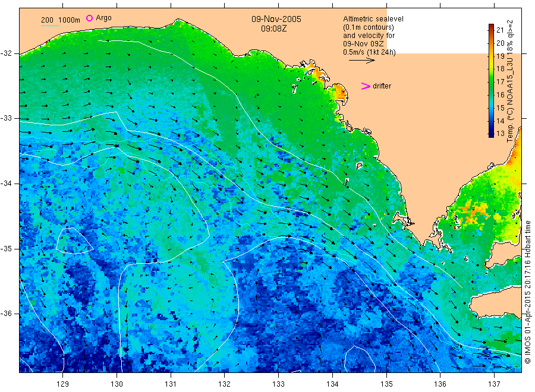The width and height of the screenshot is (535, 392).
Task: Click the longitude label 133
Action: tap(278, 384)
